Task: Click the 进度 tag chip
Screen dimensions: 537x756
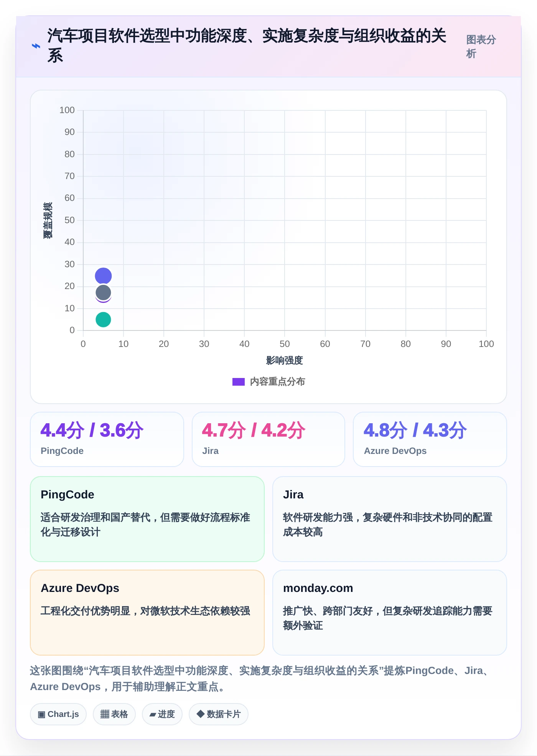Action: tap(162, 714)
